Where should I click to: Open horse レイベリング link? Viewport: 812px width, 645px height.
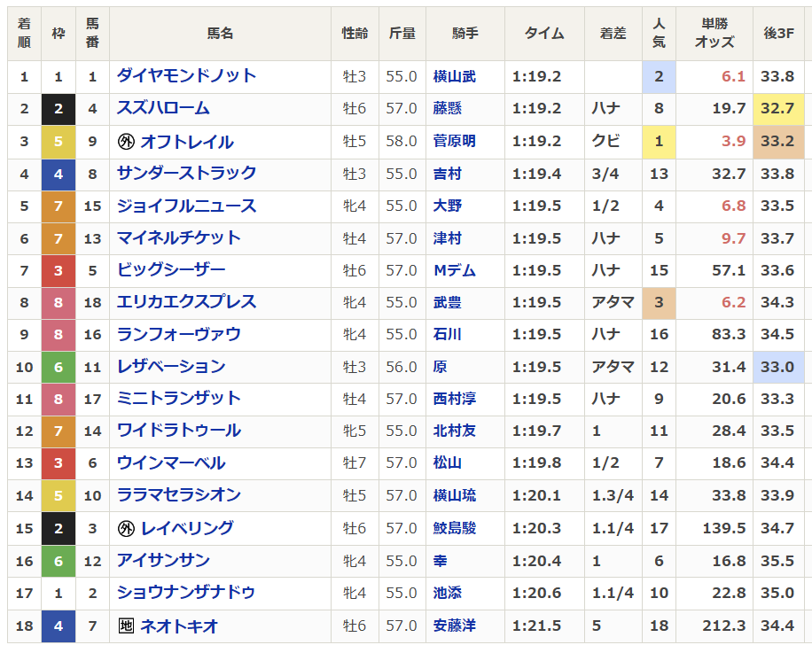pyautogui.click(x=187, y=528)
